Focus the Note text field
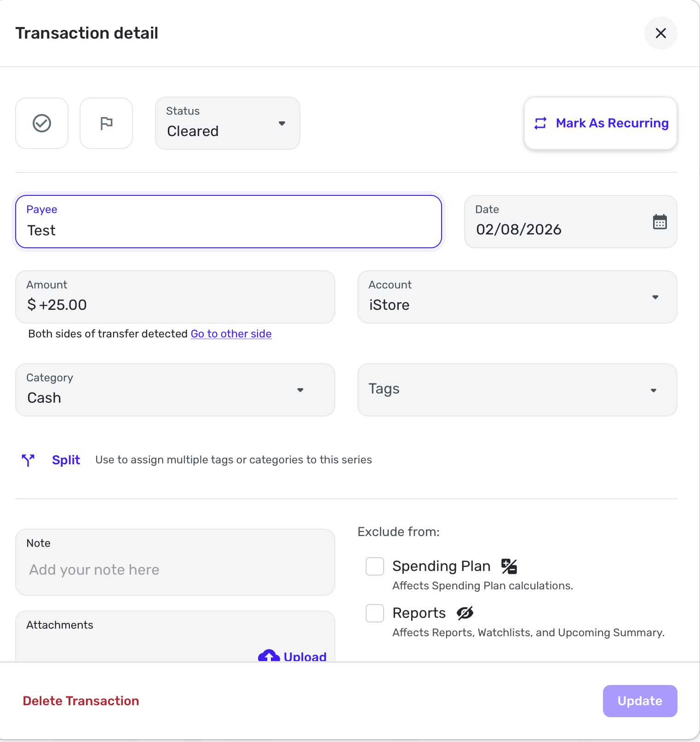 coord(175,569)
